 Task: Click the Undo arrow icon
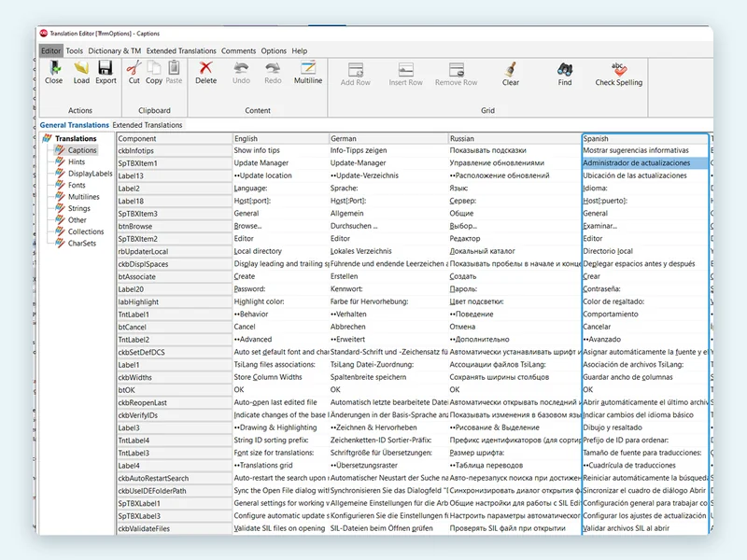click(241, 68)
